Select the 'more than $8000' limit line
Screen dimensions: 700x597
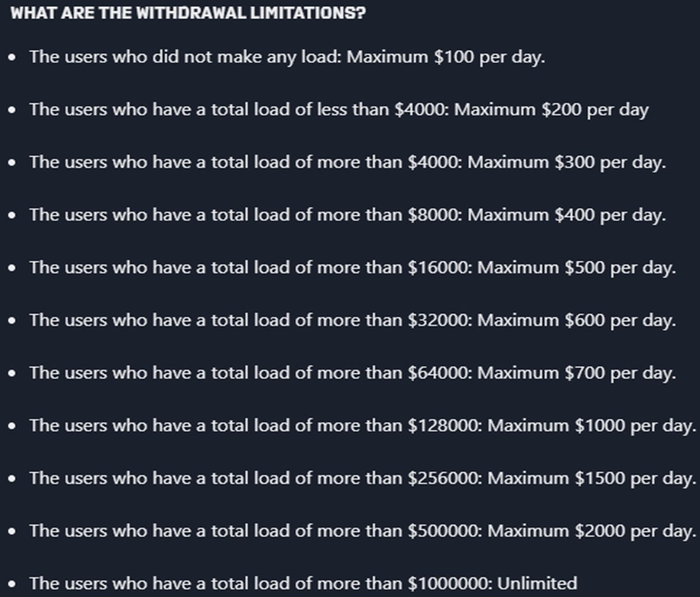point(348,215)
